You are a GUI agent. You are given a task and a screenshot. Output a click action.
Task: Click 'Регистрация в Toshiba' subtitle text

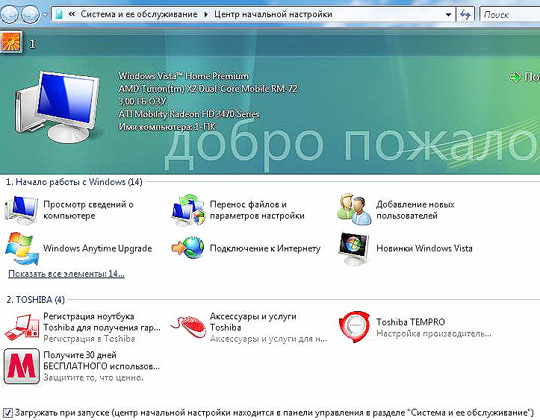tap(89, 339)
